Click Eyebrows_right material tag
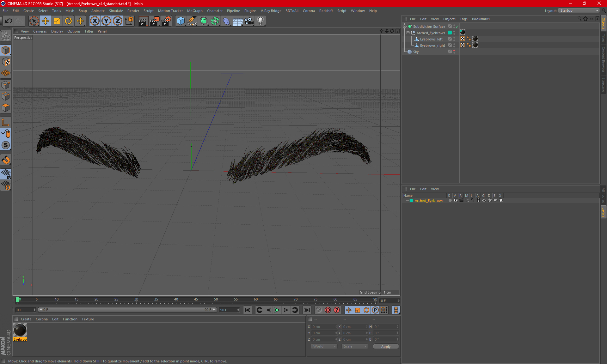Screen dimensions: 607x364 475,45
